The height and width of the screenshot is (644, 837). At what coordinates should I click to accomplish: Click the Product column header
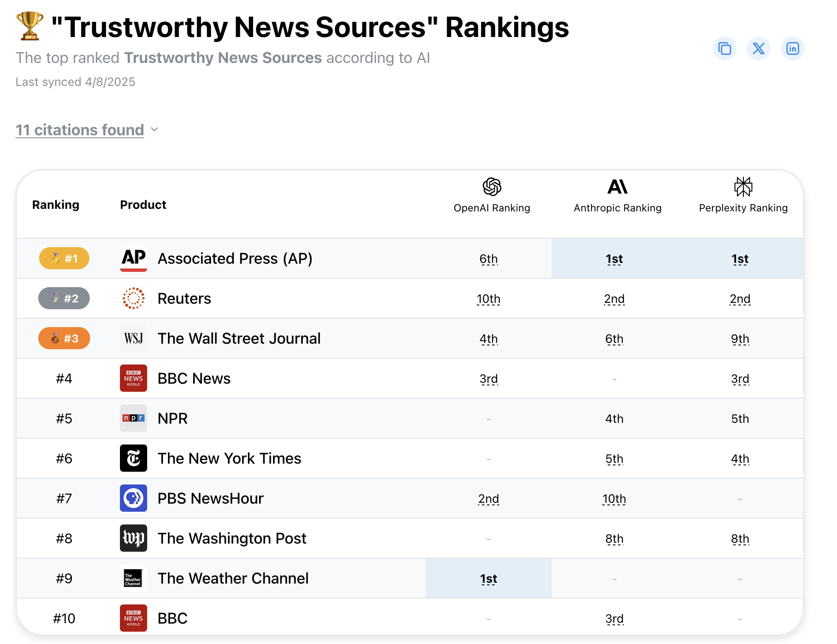click(143, 205)
